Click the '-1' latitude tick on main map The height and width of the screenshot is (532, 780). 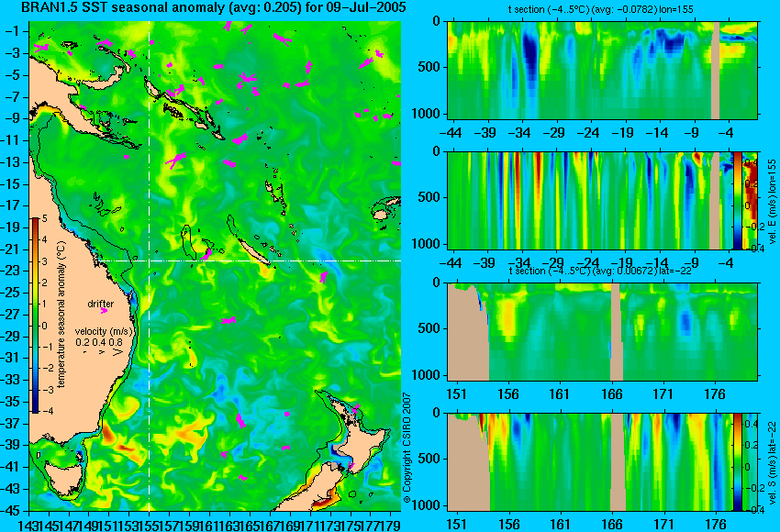click(15, 31)
